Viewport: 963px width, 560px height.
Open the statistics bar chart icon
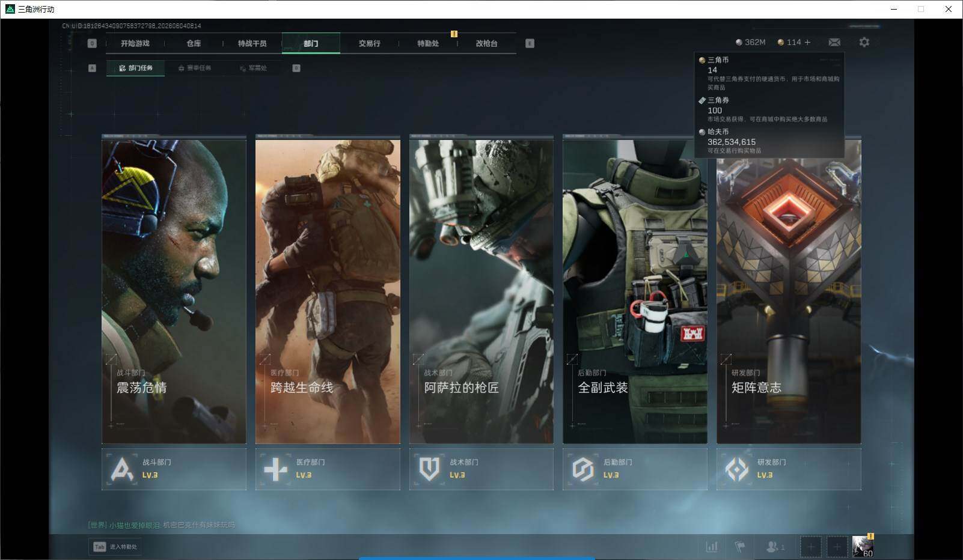pyautogui.click(x=712, y=547)
